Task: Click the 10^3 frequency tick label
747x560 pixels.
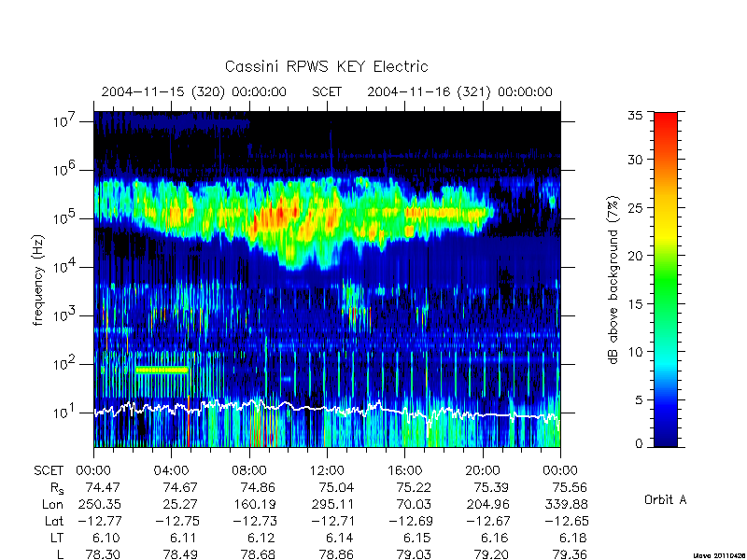Action: tap(63, 315)
